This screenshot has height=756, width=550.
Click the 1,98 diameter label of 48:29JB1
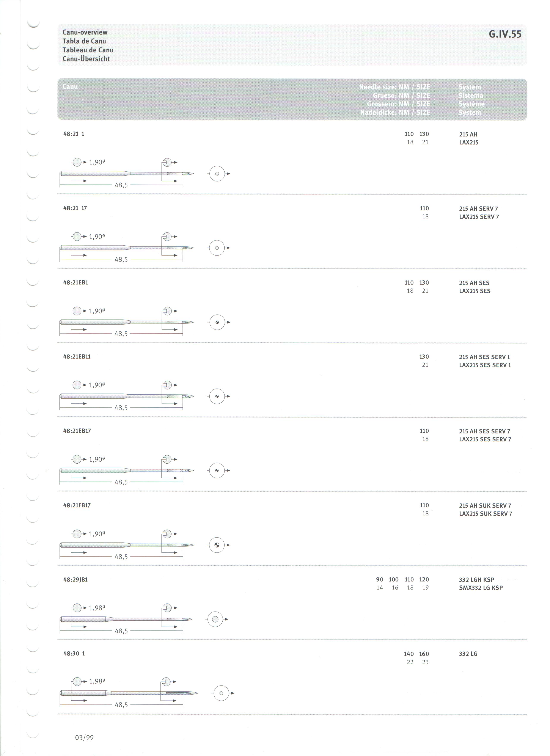[x=97, y=608]
